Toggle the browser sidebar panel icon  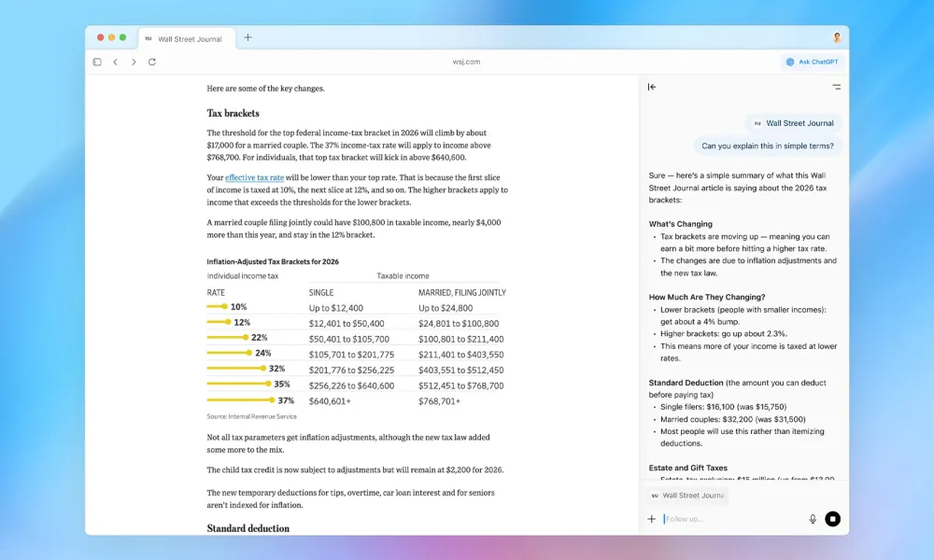pyautogui.click(x=97, y=62)
